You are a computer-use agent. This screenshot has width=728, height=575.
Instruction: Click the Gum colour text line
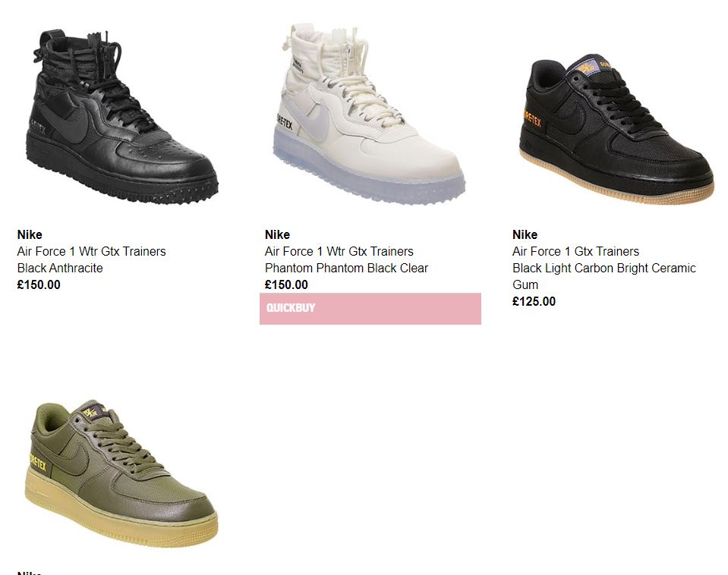pos(525,284)
